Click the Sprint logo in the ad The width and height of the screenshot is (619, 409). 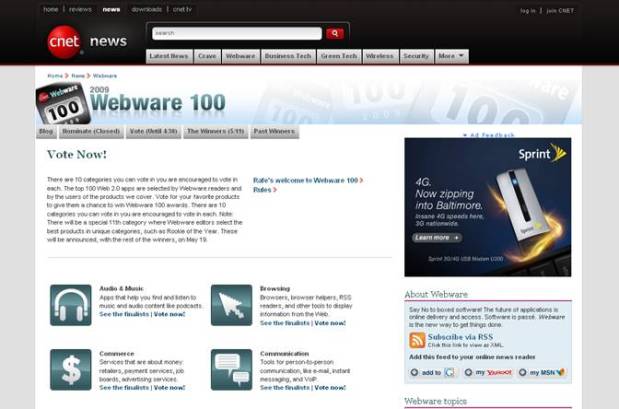click(542, 153)
